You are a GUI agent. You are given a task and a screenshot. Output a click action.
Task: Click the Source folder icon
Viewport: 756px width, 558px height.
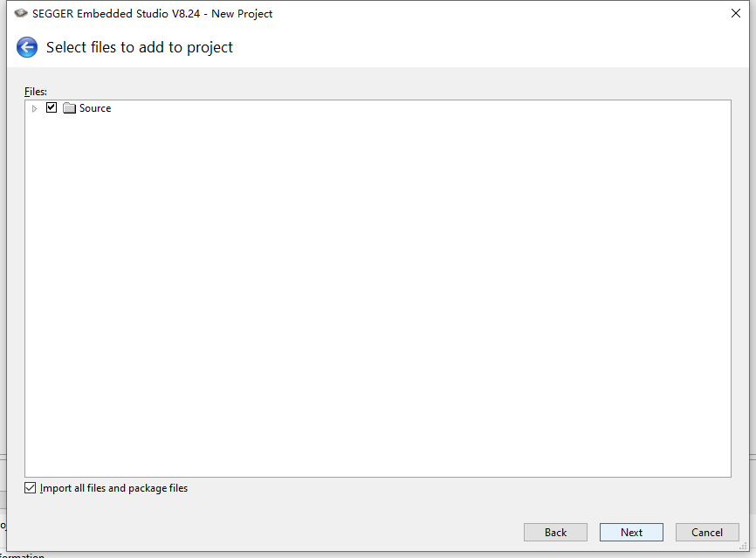coord(70,108)
